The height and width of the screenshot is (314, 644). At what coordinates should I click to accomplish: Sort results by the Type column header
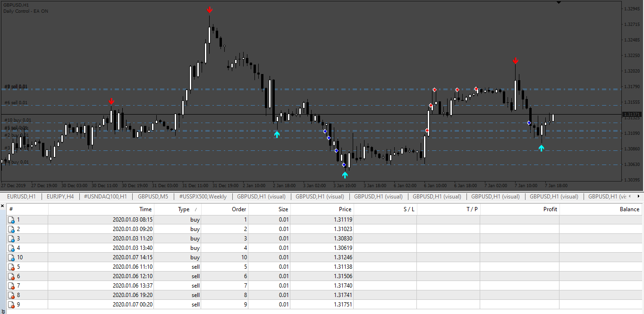(178, 209)
